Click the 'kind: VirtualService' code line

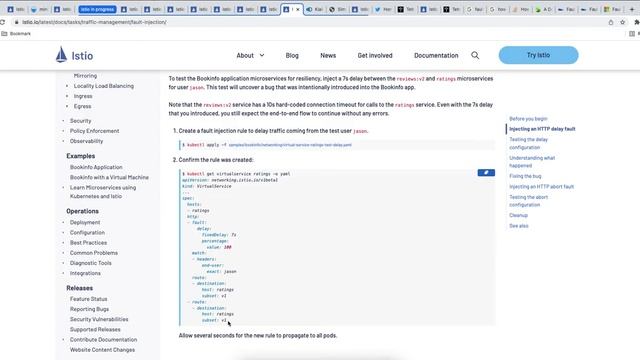(207, 186)
